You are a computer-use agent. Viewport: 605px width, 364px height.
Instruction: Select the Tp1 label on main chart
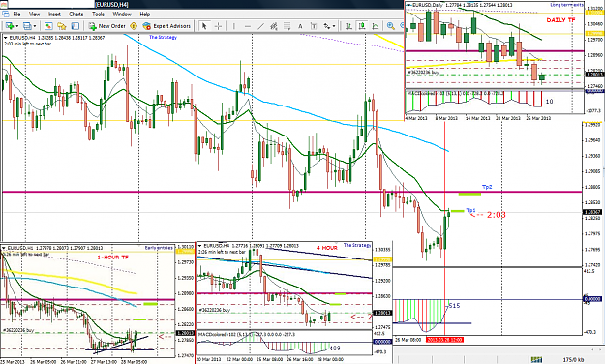coord(470,210)
